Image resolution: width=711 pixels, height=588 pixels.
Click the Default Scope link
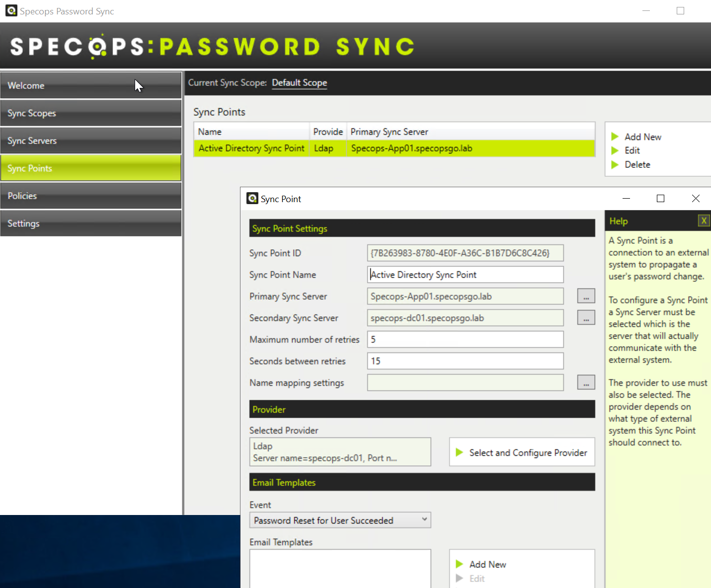(299, 83)
